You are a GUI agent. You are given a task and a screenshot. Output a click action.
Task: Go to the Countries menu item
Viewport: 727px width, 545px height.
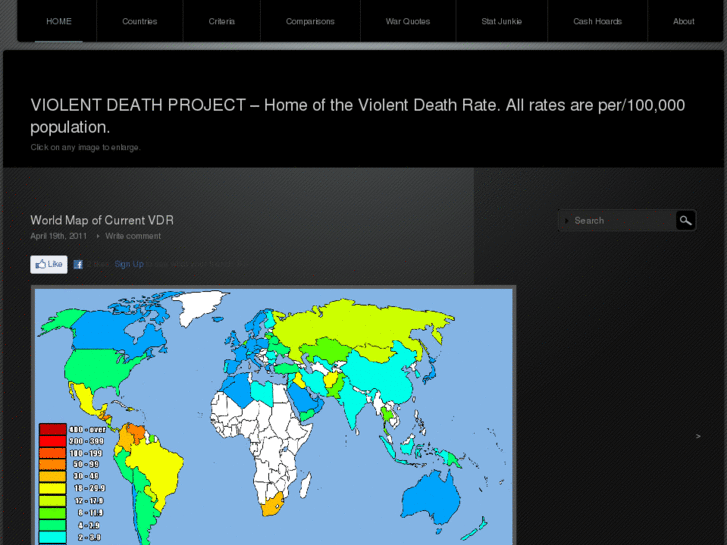[x=140, y=21]
